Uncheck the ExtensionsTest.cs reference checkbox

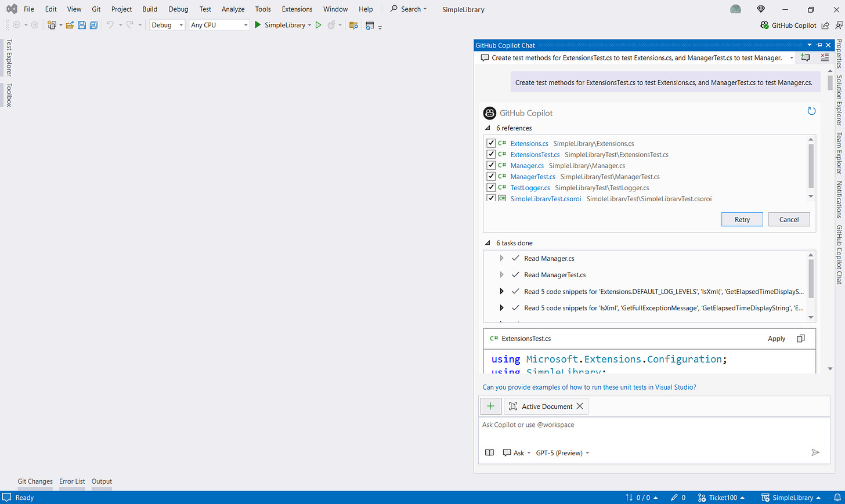[x=491, y=154]
